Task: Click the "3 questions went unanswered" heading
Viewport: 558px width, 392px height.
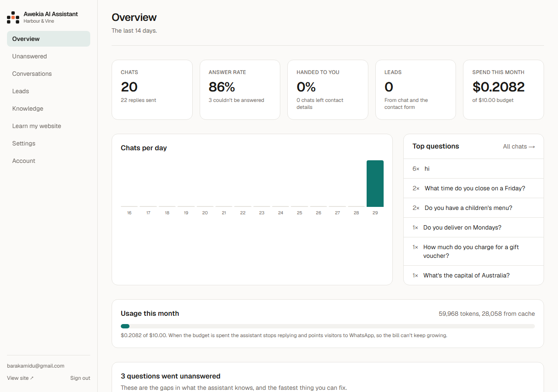Action: [x=170, y=376]
